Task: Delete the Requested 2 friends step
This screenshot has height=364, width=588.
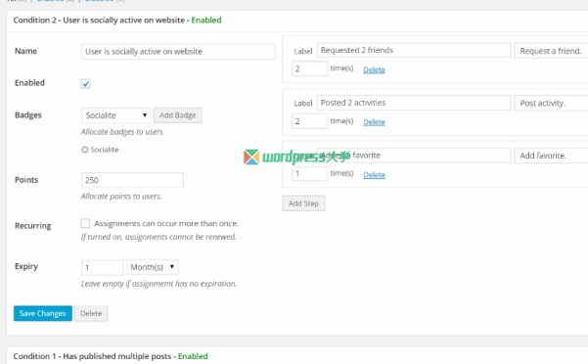Action: coord(374,69)
